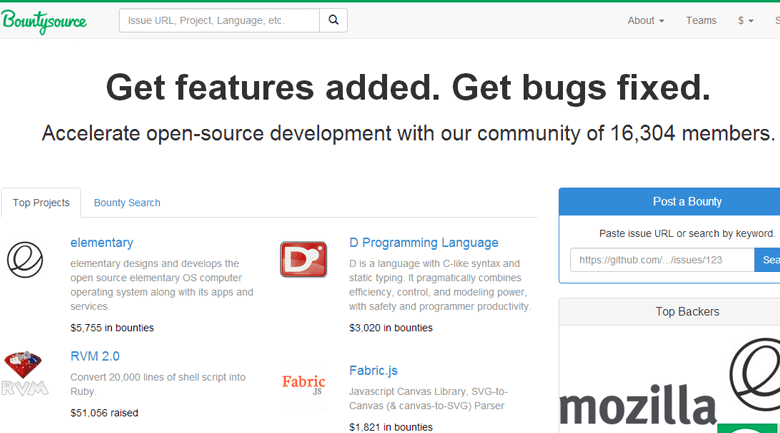
Task: Open the elementary project link
Action: pos(101,243)
